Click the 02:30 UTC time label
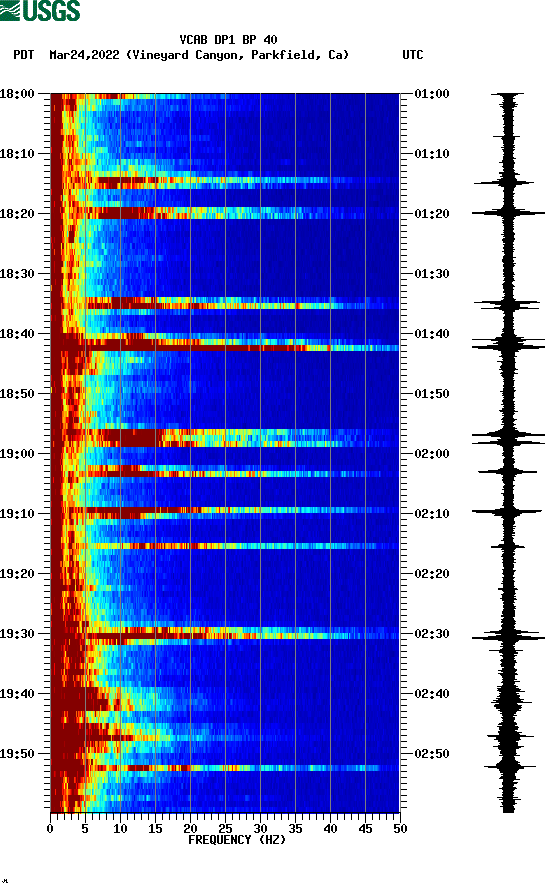 [432, 634]
